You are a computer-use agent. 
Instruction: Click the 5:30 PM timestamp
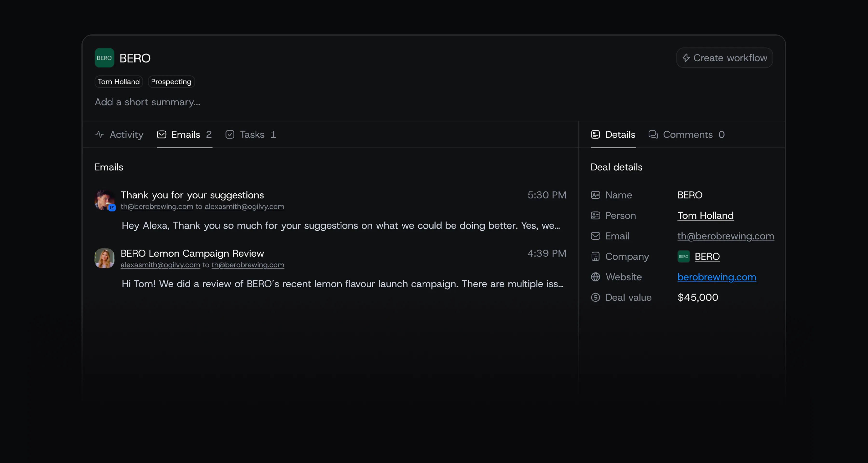pos(547,195)
